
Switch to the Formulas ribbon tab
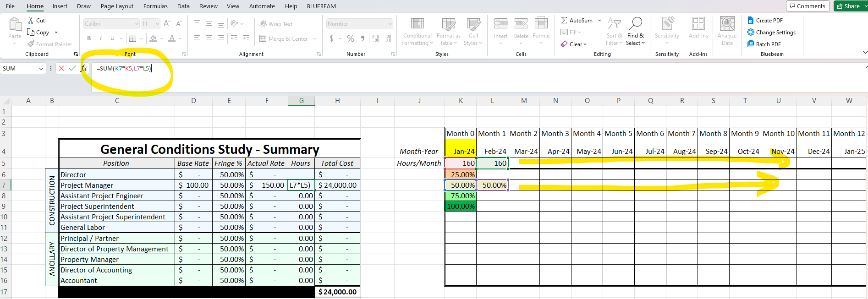155,6
